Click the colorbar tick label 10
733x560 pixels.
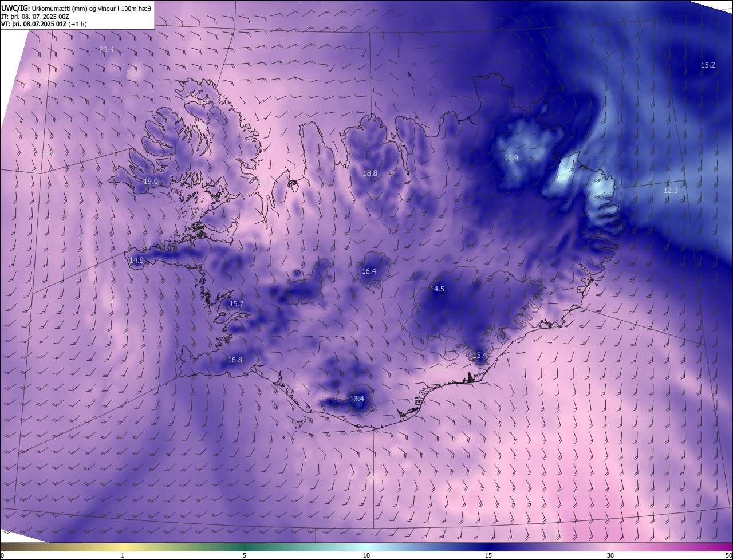coord(366,556)
